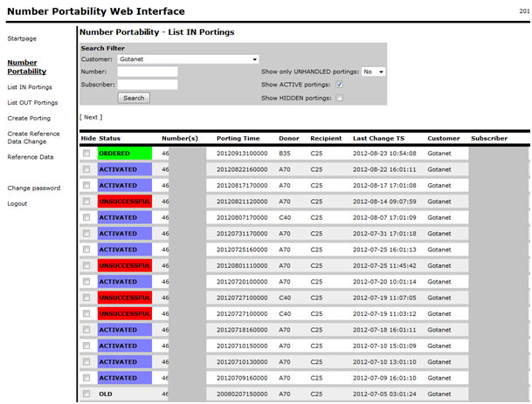Image resolution: width=532 pixels, height=404 pixels.
Task: Tick Hide checkbox for 20120817170000 row
Action: [86, 185]
